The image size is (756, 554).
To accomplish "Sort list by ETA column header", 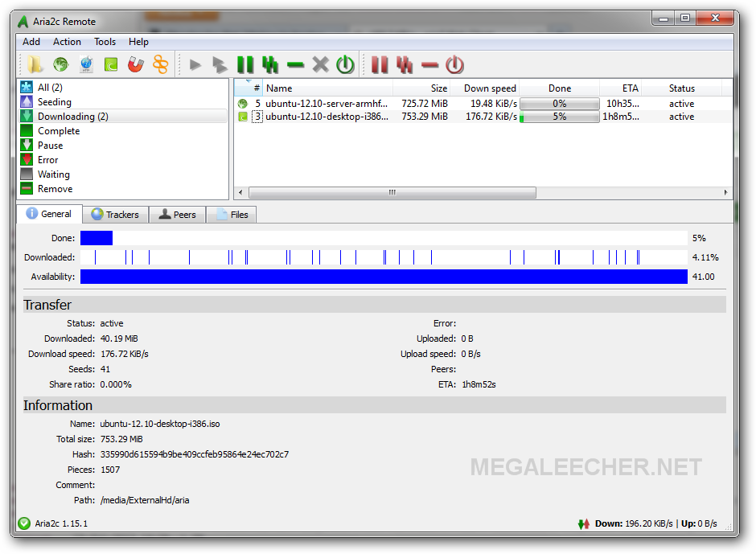I will (621, 88).
